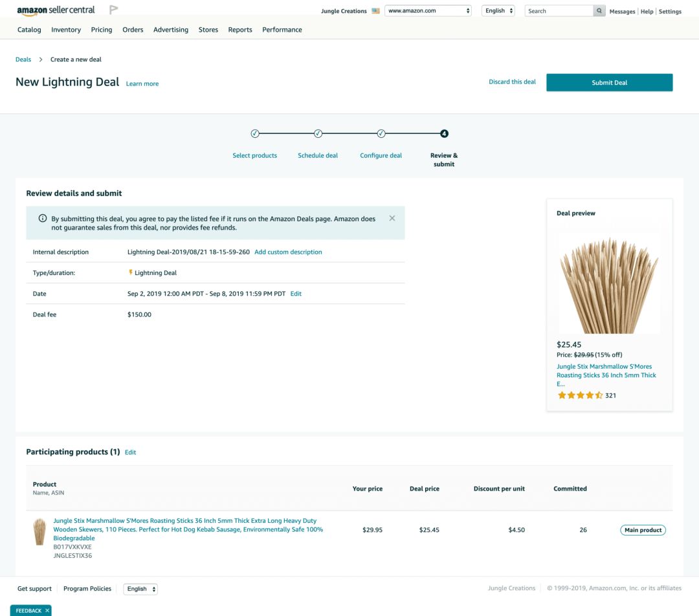Open the www.amazon.com marketplace dropdown
Screen dimensions: 699x616
tap(428, 11)
